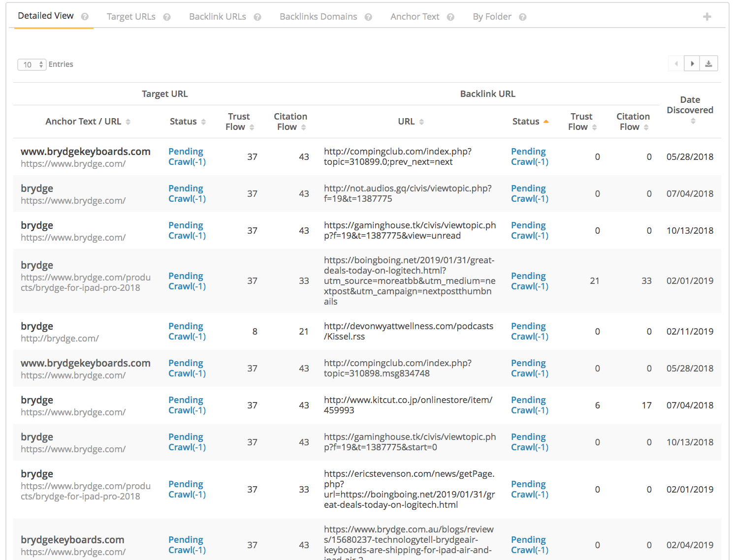Open the entries-per-page dropdown
The width and height of the screenshot is (734, 560).
tap(32, 64)
